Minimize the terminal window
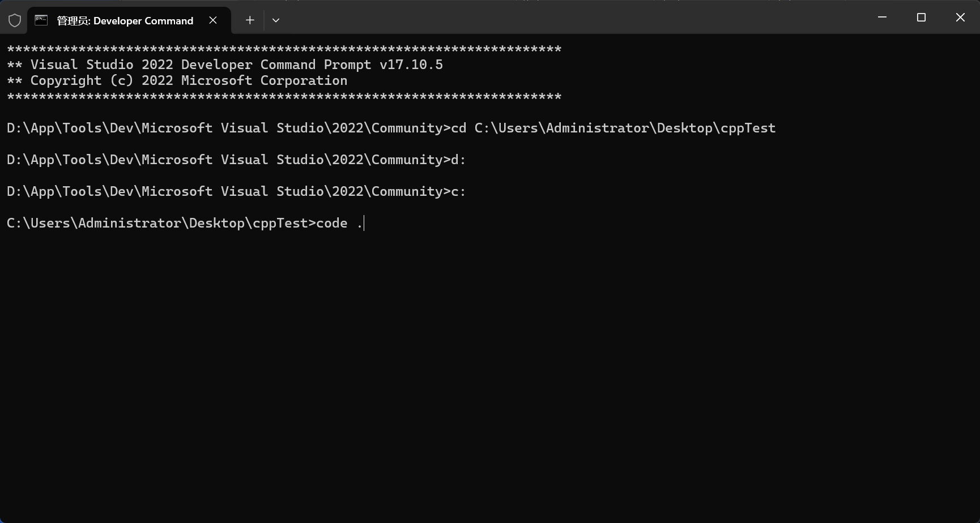The width and height of the screenshot is (980, 523). tap(882, 18)
